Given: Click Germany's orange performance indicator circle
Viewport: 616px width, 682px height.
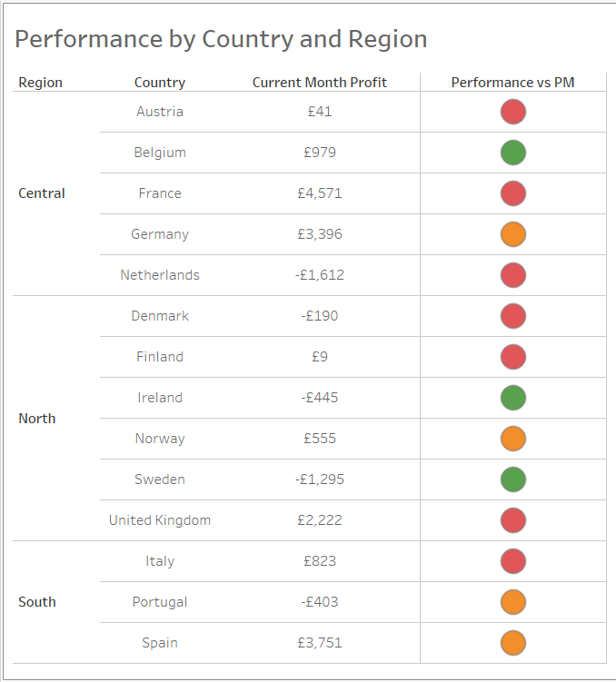Looking at the screenshot, I should [x=513, y=234].
